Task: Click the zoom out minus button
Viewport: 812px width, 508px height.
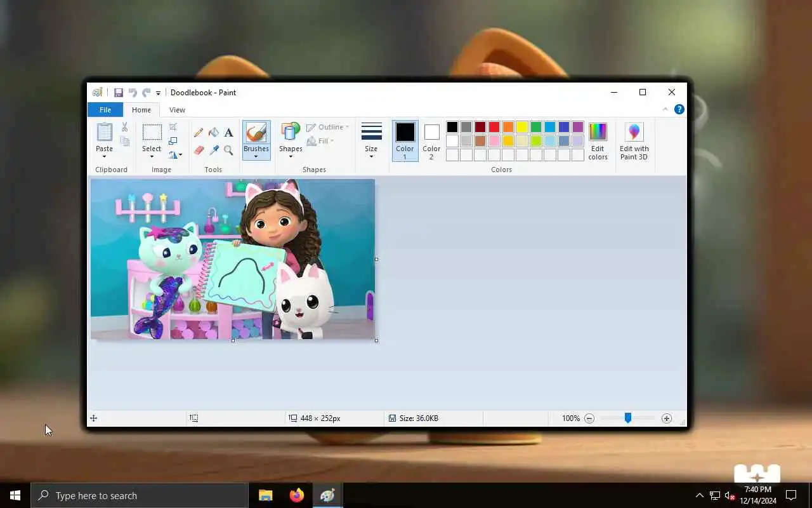Action: click(x=589, y=418)
